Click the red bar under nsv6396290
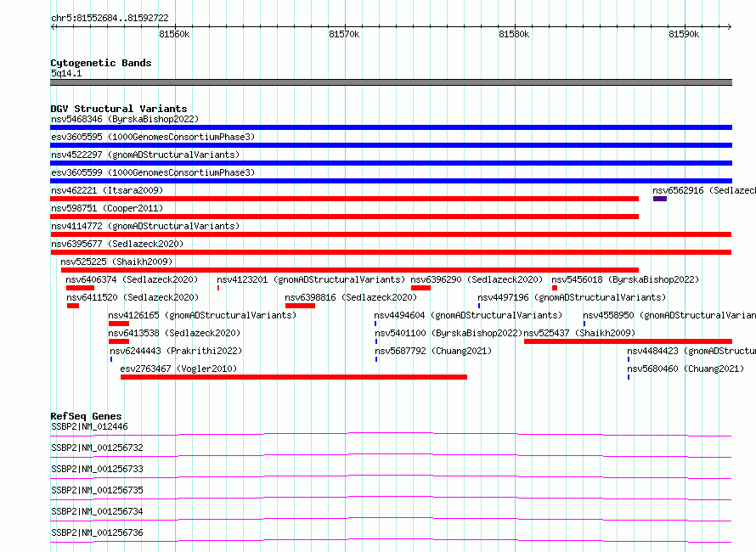Screen dimensions: 756x552 click(x=421, y=288)
